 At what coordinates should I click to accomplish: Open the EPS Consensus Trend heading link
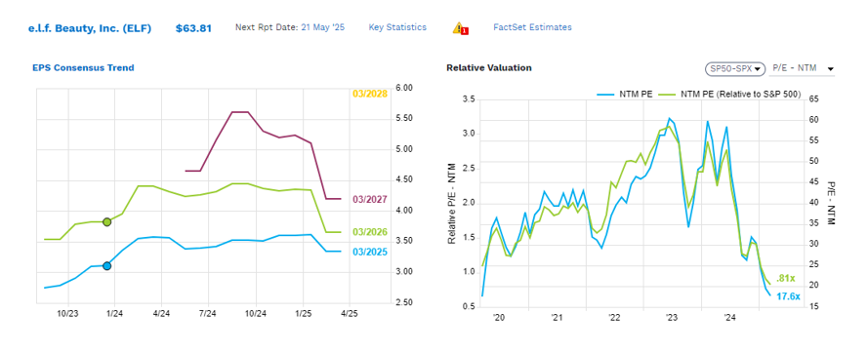pyautogui.click(x=83, y=68)
